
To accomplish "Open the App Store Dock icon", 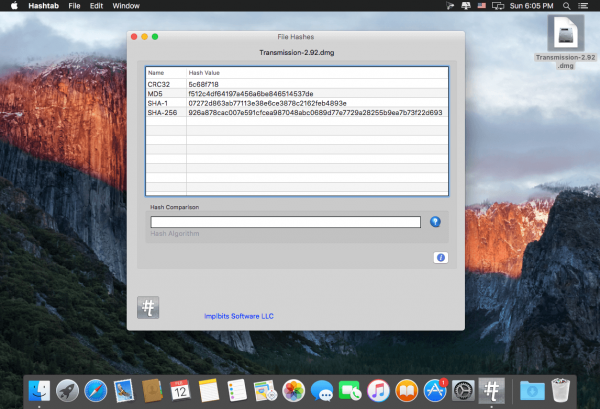I will point(435,391).
